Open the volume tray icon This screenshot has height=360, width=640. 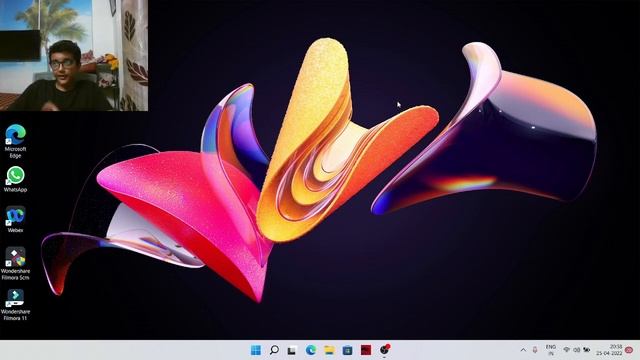[x=576, y=350]
